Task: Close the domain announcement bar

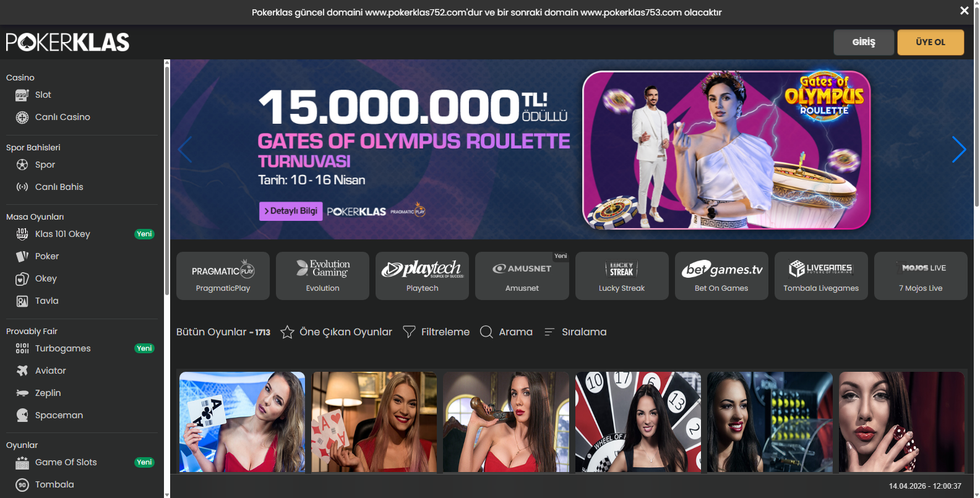Action: [x=964, y=11]
